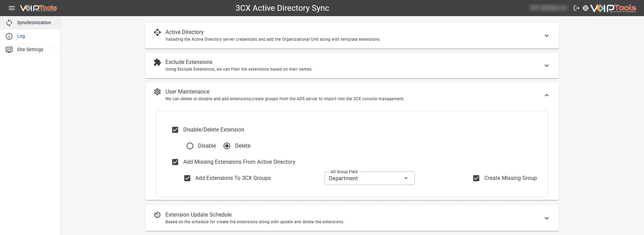This screenshot has height=235, width=644.
Task: Select the Disable radio button
Action: 190,146
